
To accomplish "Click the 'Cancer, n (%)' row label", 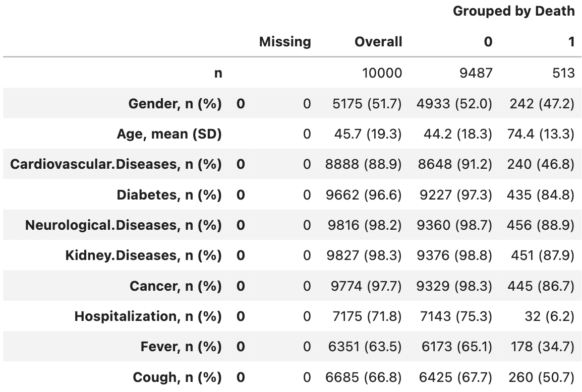I will click(x=176, y=286).
